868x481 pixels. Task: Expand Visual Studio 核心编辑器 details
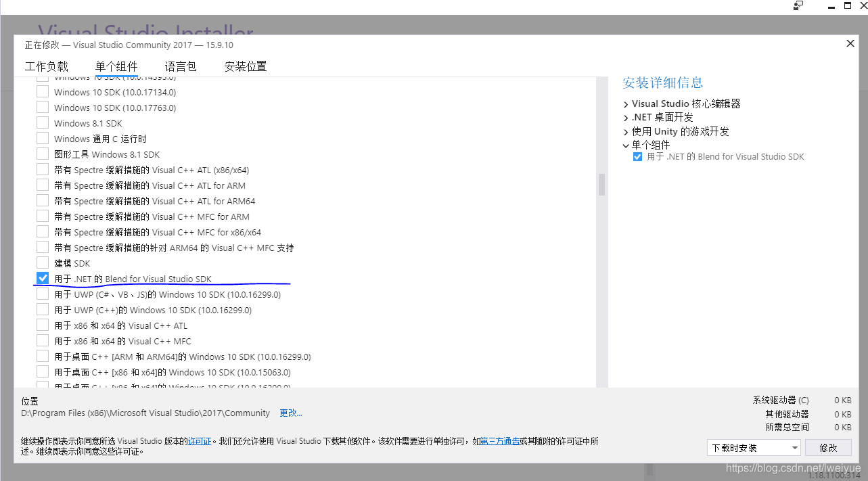[626, 104]
